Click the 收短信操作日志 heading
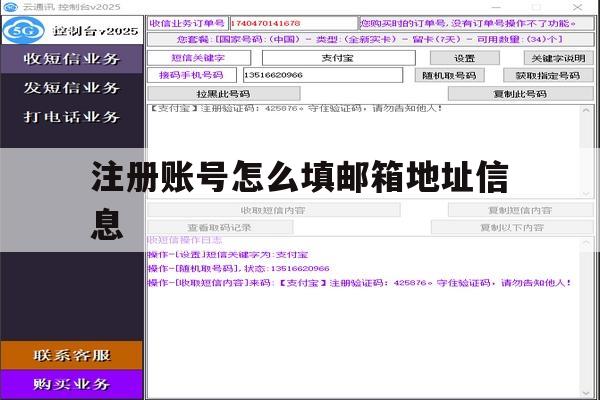The height and width of the screenshot is (400, 600). coord(185,240)
